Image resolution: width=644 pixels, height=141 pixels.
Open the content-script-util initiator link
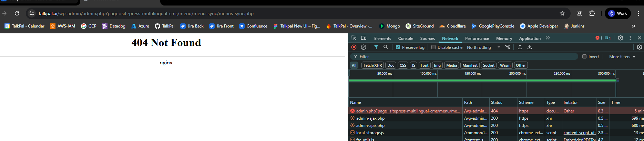[x=580, y=133]
